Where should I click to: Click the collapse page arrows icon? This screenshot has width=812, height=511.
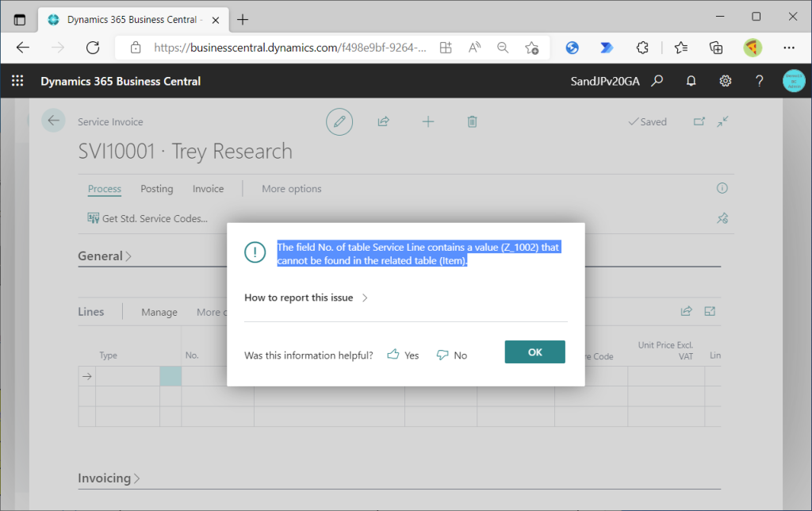point(723,121)
